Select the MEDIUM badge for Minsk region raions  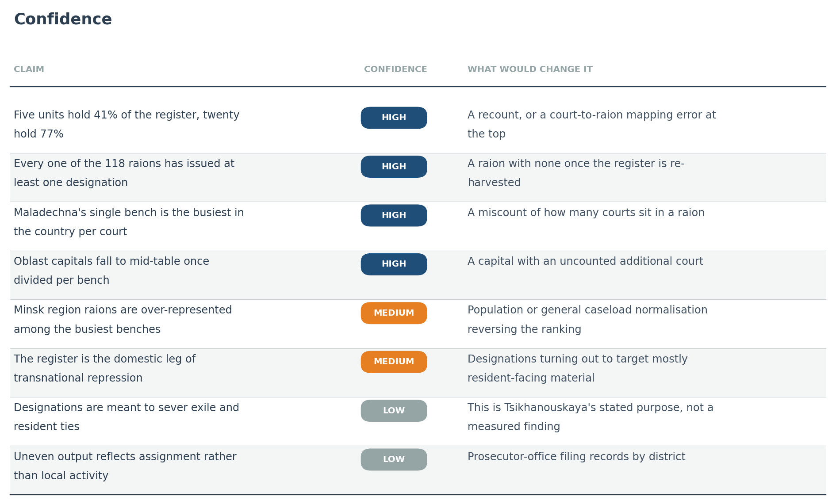click(394, 313)
